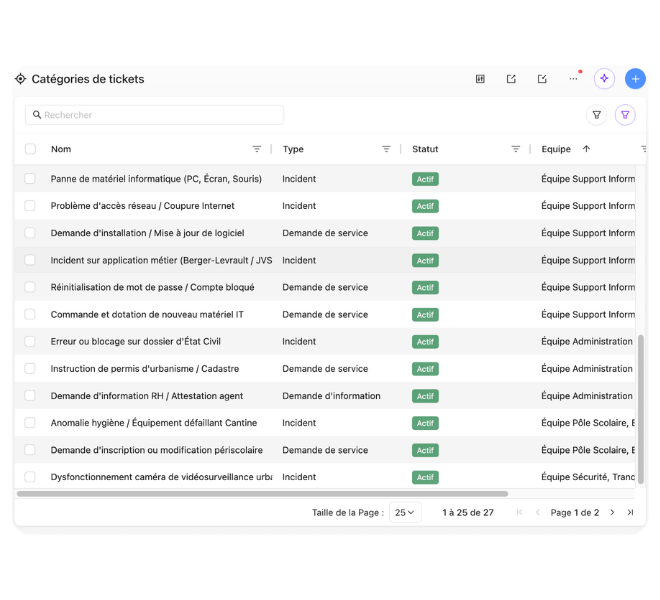660x600 pixels.
Task: Click the horizontal scrollbar thumb
Action: 262,493
